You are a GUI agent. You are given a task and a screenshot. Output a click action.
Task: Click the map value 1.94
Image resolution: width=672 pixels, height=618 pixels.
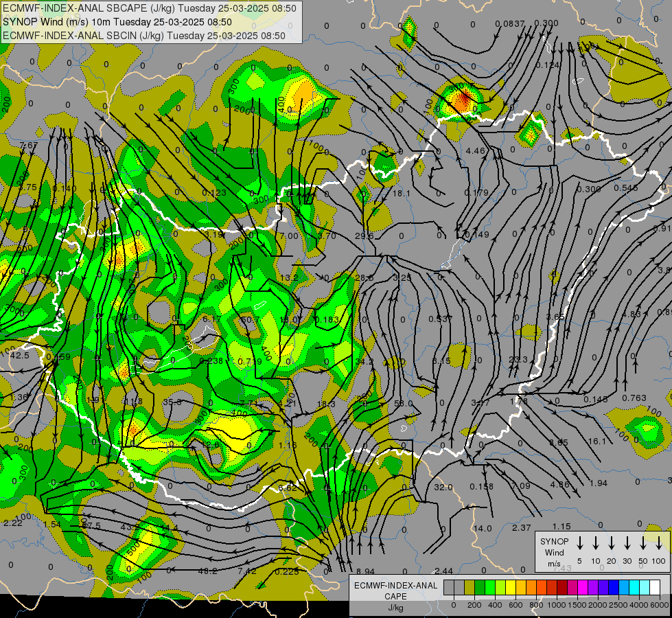599,483
